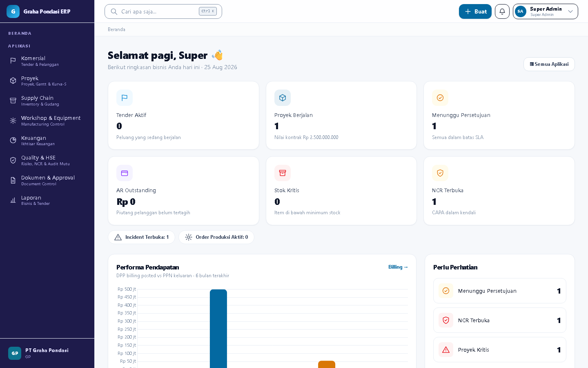Click Beranda breadcrumb link
The image size is (588, 368).
click(116, 29)
